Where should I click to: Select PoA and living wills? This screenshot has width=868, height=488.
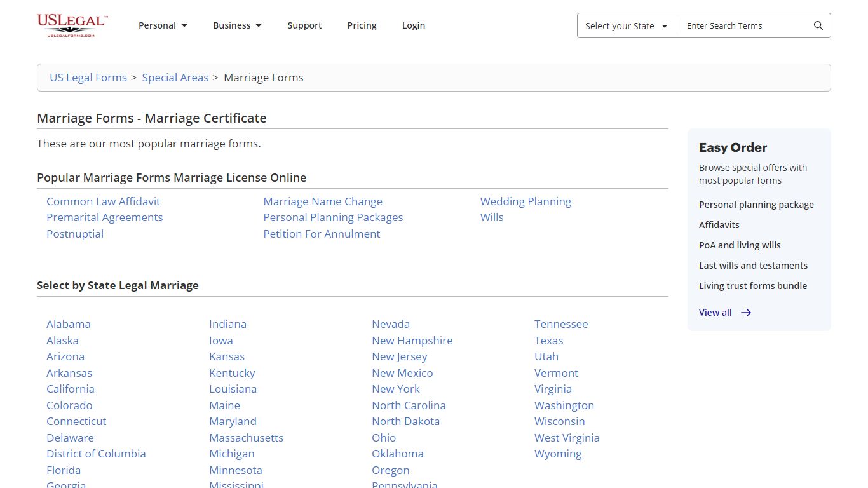click(740, 245)
